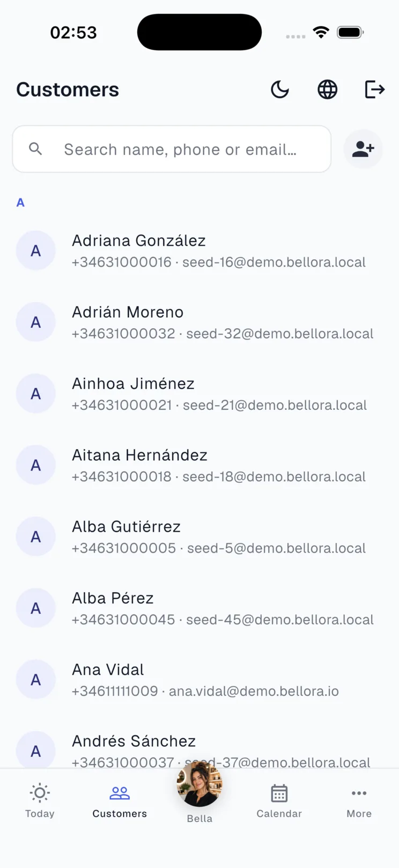This screenshot has width=399, height=868.
Task: Click Alba Gutiérrez's avatar initial
Action: click(x=36, y=536)
